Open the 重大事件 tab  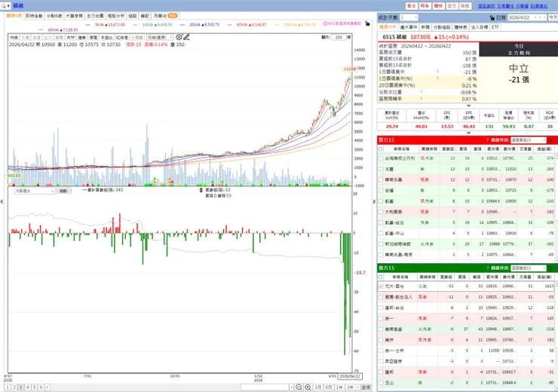tap(409, 27)
